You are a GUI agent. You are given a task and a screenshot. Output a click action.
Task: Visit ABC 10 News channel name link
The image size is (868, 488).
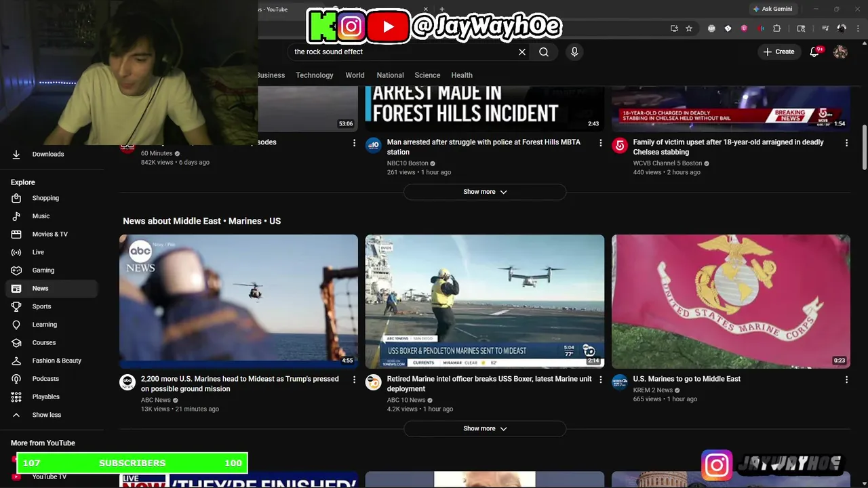406,400
